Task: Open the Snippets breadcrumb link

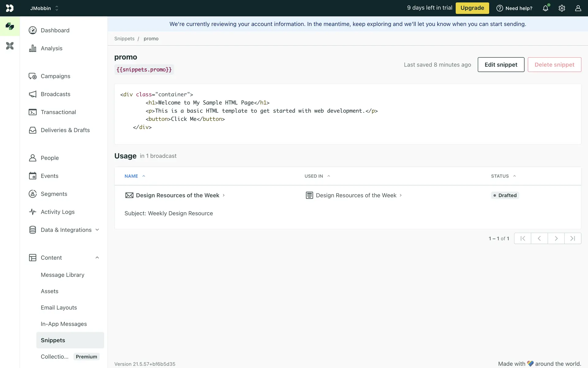Action: click(x=124, y=39)
